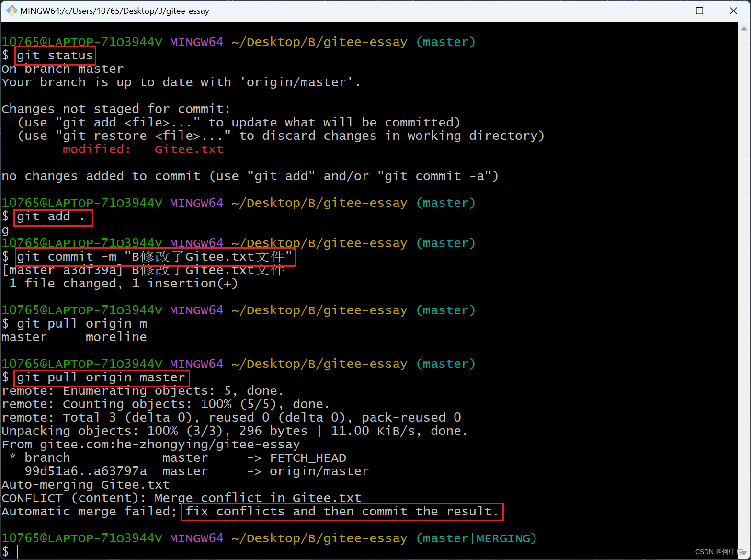Click the '[master a3df39a]' commit result line

pos(143,270)
